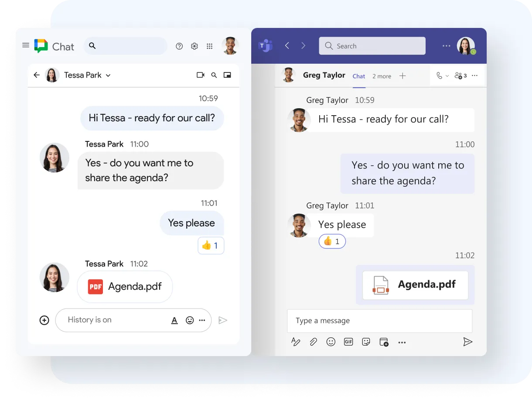Viewport: 532px width, 401px height.
Task: Open Google Chat settings gear
Action: [194, 46]
